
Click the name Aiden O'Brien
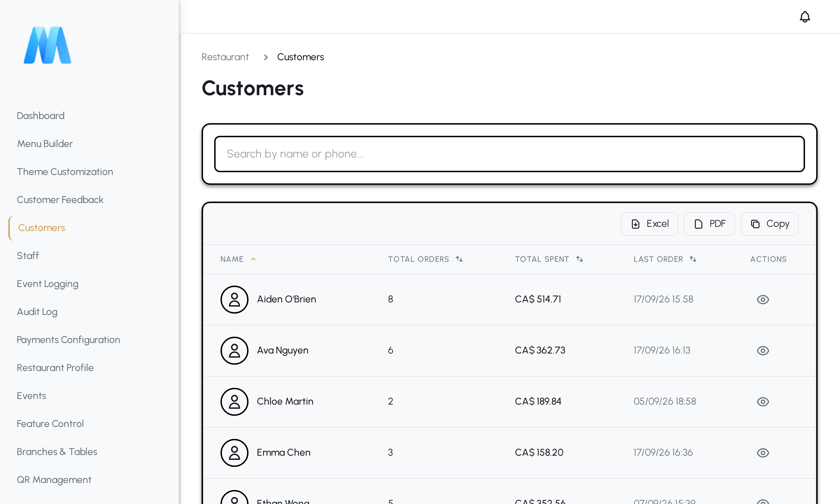[x=286, y=299]
